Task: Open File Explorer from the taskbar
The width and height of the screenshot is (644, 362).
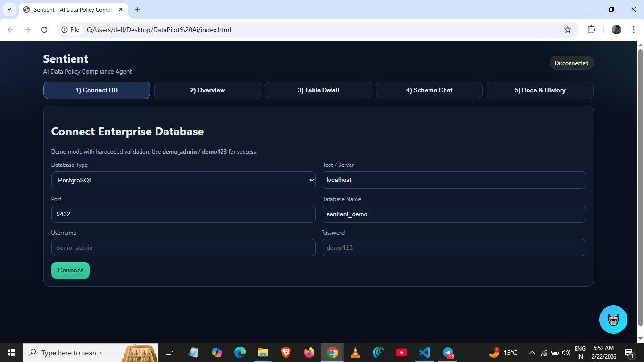Action: click(x=263, y=353)
